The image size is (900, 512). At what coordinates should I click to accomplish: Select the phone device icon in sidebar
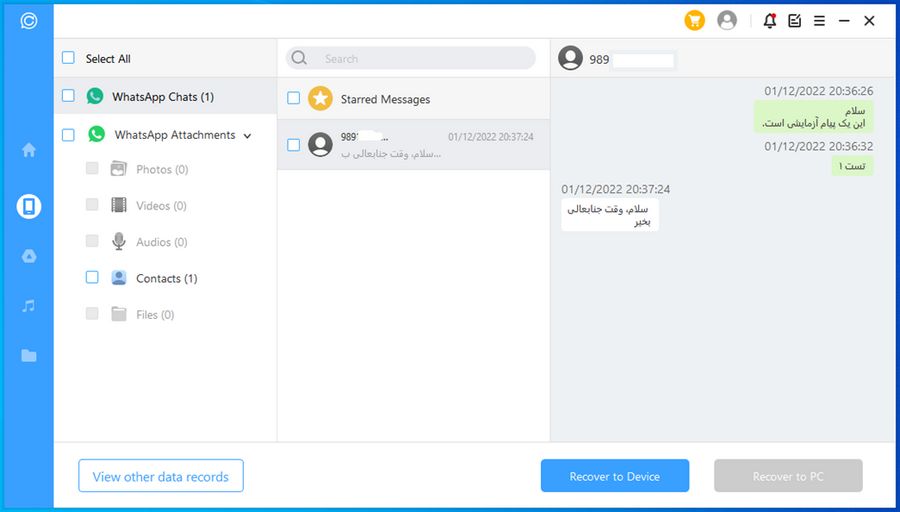point(29,207)
